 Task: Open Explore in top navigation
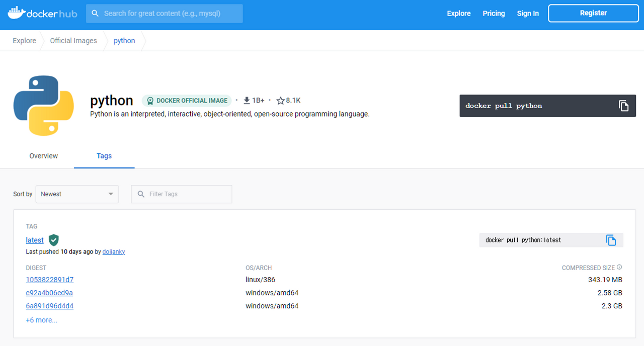(459, 14)
